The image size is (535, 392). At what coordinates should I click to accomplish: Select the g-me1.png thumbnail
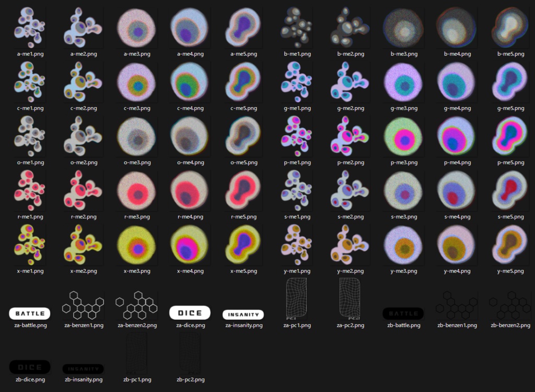(297, 82)
